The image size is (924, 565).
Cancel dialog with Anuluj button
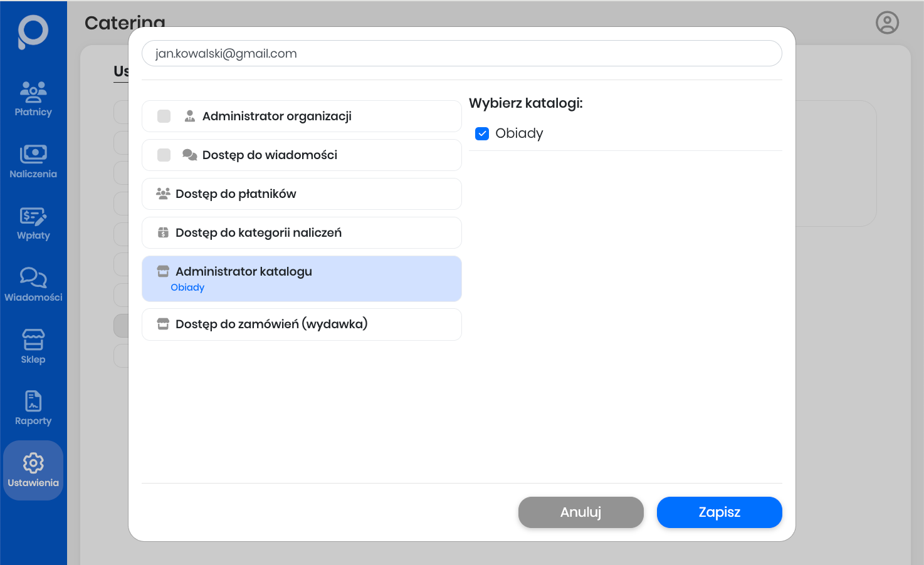point(580,512)
